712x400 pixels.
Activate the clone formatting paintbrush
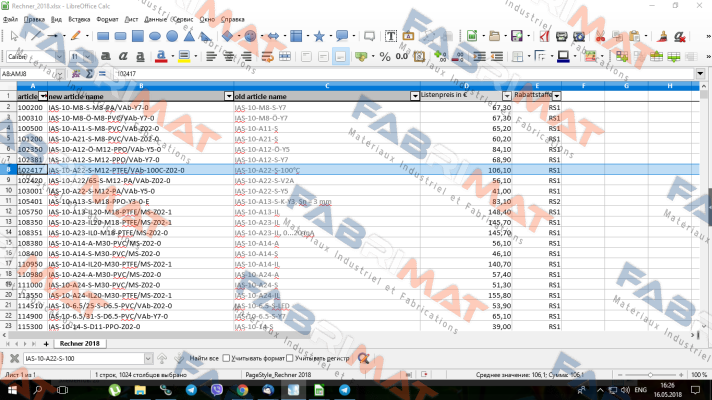tap(663, 36)
